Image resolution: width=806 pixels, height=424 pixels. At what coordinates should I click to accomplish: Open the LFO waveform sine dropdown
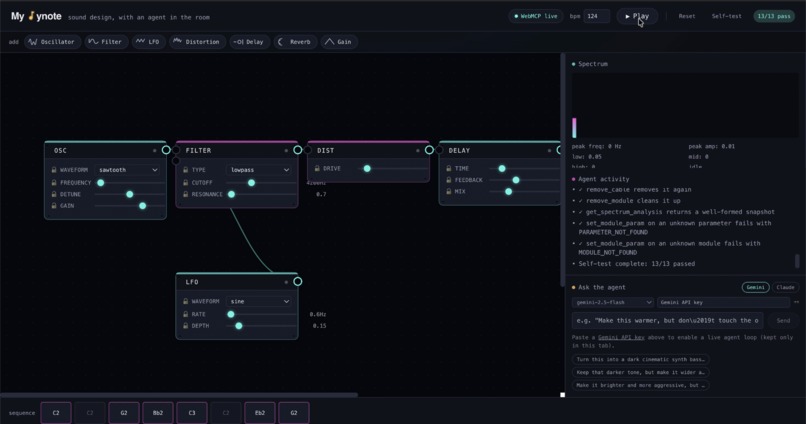260,301
